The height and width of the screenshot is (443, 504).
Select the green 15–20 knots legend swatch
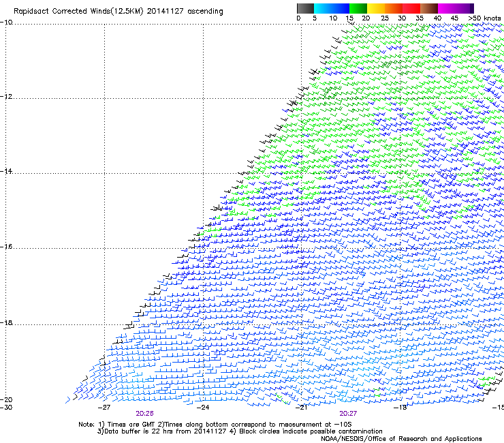[358, 8]
